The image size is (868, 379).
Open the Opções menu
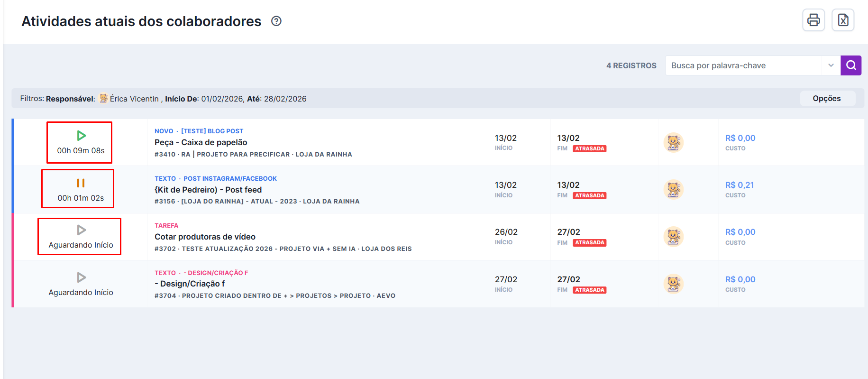coord(827,99)
